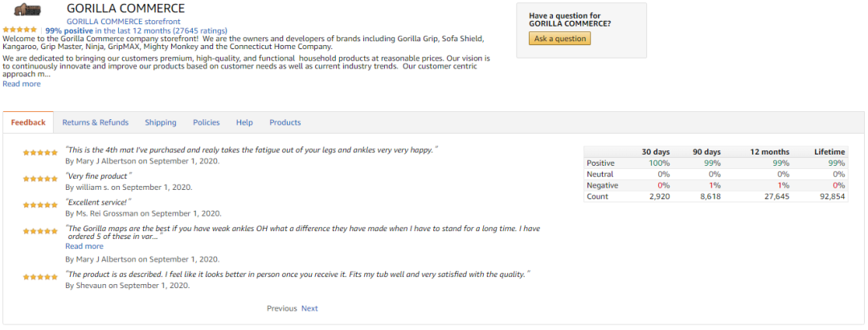Click star rating beside Shevaun's review
Screen dimensions: 868x330
(x=40, y=277)
